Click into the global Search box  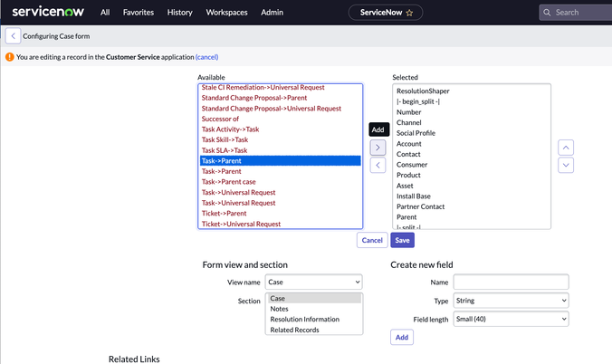pos(578,13)
